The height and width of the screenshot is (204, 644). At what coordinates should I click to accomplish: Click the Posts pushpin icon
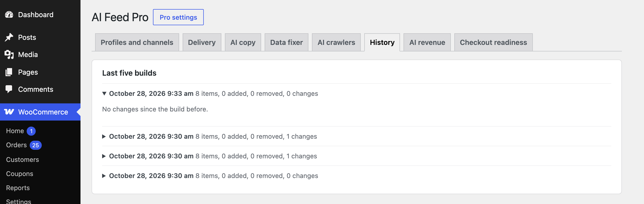[x=9, y=37]
